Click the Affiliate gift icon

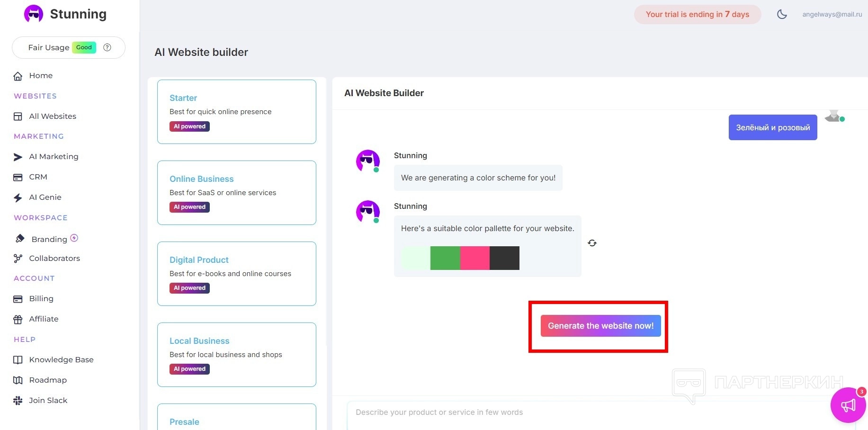pyautogui.click(x=18, y=319)
